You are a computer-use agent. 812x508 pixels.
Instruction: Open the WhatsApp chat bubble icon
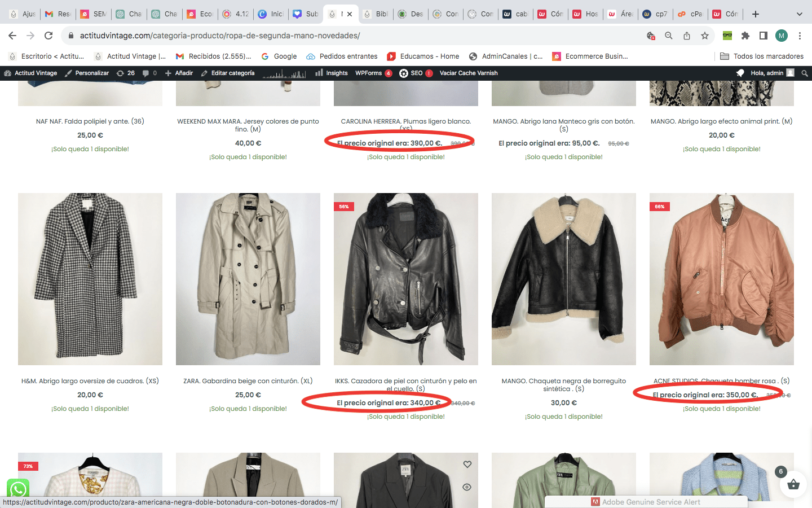(18, 490)
